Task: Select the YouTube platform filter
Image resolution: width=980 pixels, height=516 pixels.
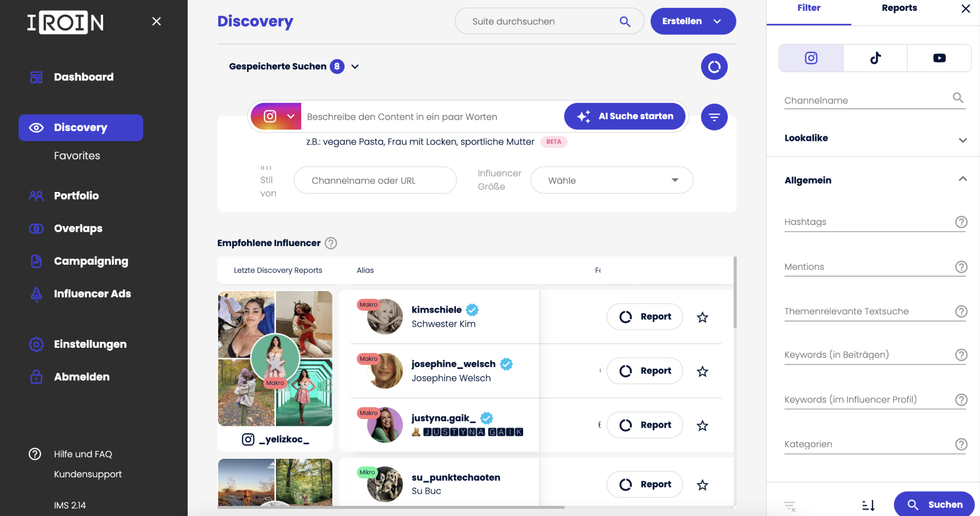Action: [939, 58]
